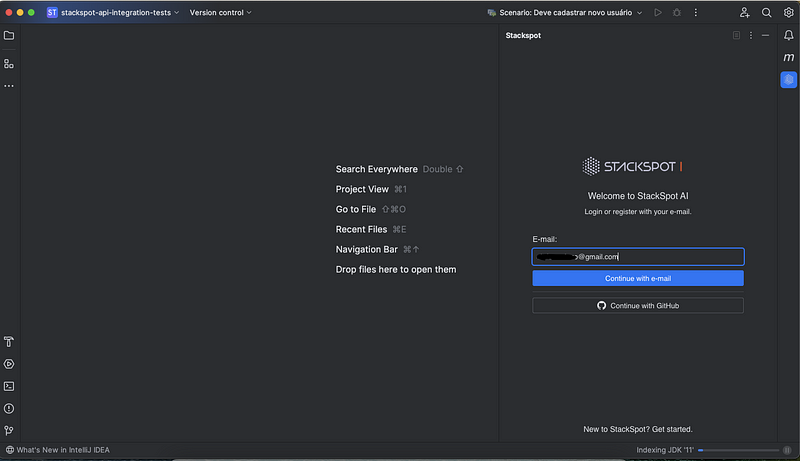Open the Build hammer tool window

tap(9, 342)
